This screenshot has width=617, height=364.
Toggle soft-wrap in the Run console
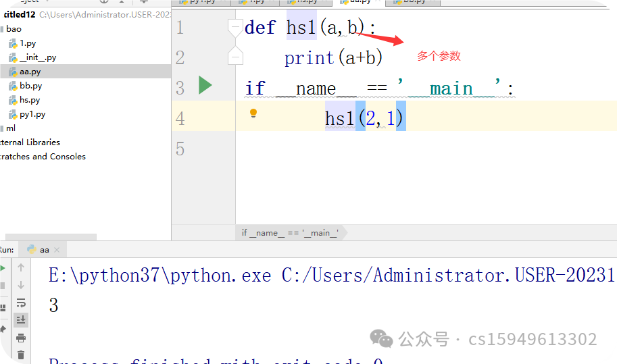point(21,303)
